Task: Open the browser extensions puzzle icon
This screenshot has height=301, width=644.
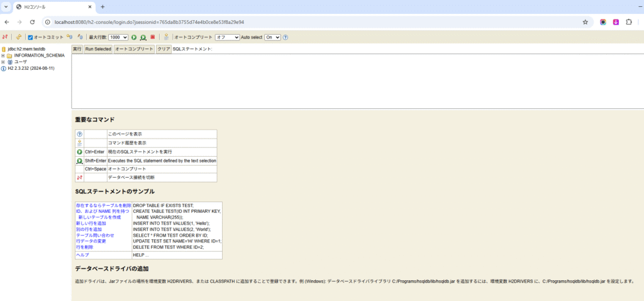Action: tap(628, 21)
